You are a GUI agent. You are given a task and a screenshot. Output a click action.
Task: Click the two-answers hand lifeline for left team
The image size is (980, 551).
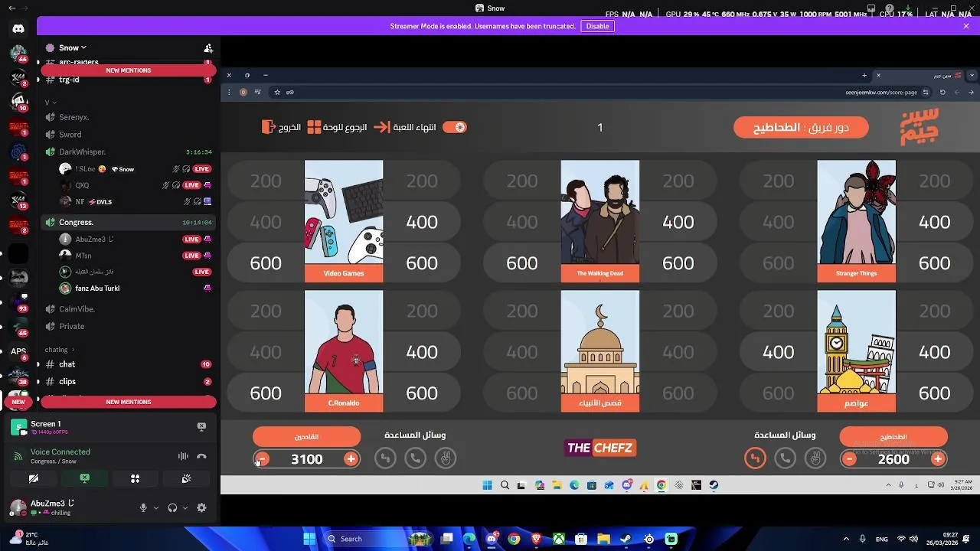tap(445, 458)
